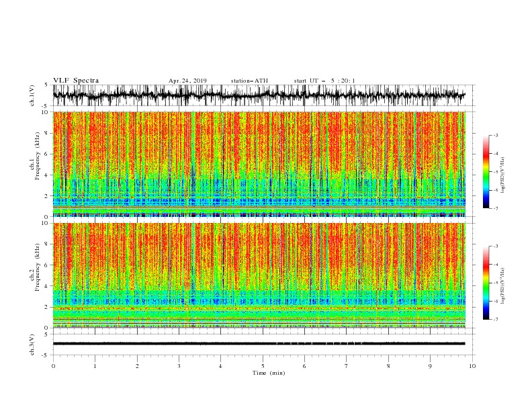The height and width of the screenshot is (411, 532).
Task: Click time axis tick label "5"
Action: click(x=263, y=366)
